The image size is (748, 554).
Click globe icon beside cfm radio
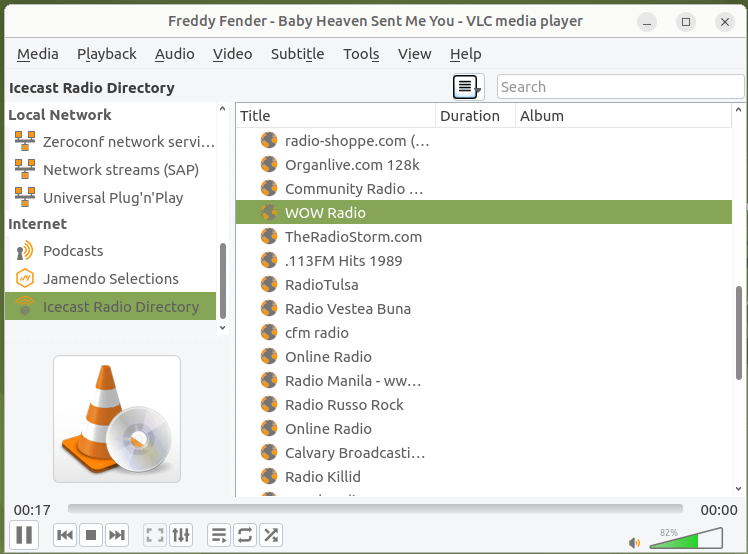point(269,332)
